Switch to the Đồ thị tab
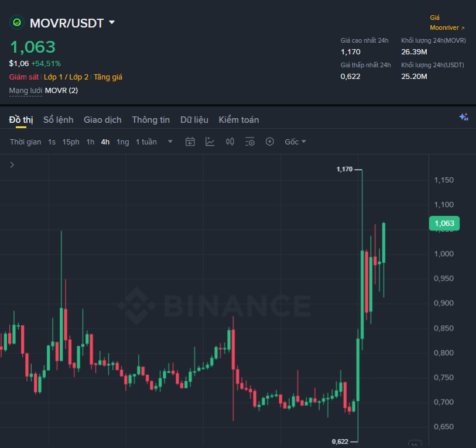Image resolution: width=476 pixels, height=448 pixels. (x=21, y=120)
